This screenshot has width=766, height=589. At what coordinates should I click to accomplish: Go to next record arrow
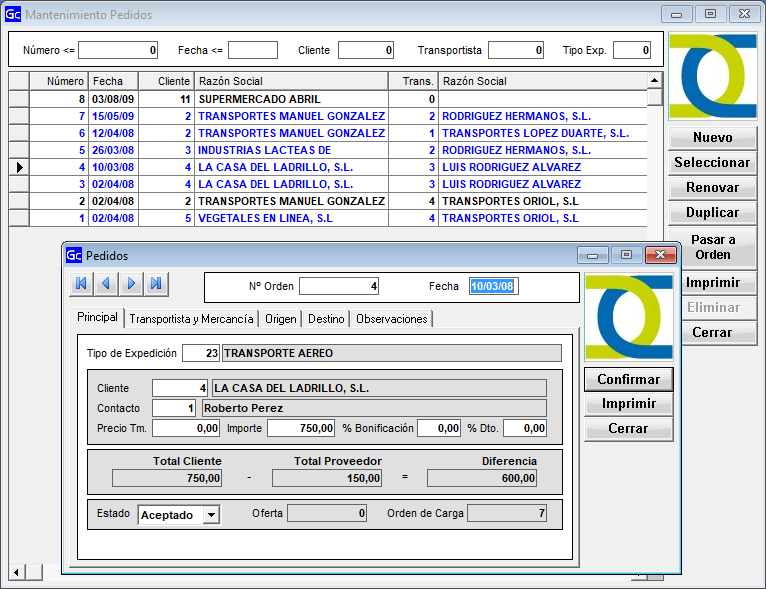click(x=131, y=284)
